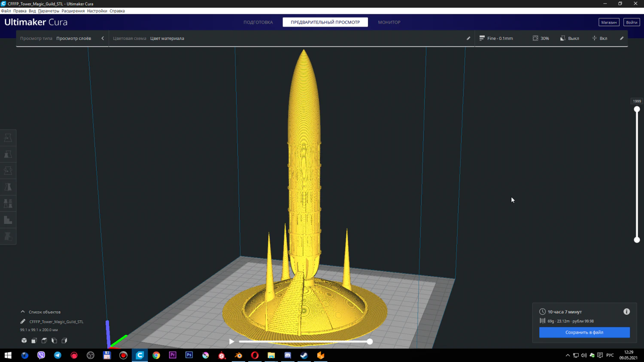Open the 'Настройки' menu
This screenshot has height=362, width=644.
[x=97, y=11]
